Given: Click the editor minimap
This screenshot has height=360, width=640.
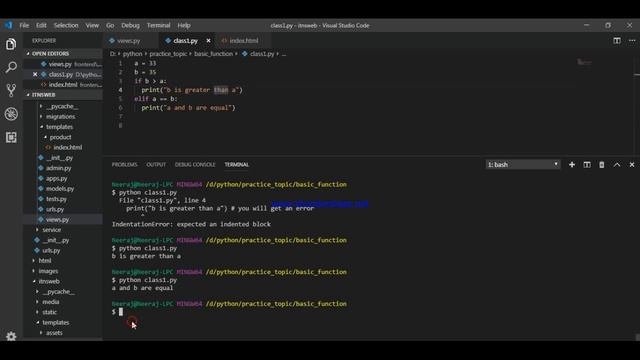Looking at the screenshot, I should tap(584, 62).
